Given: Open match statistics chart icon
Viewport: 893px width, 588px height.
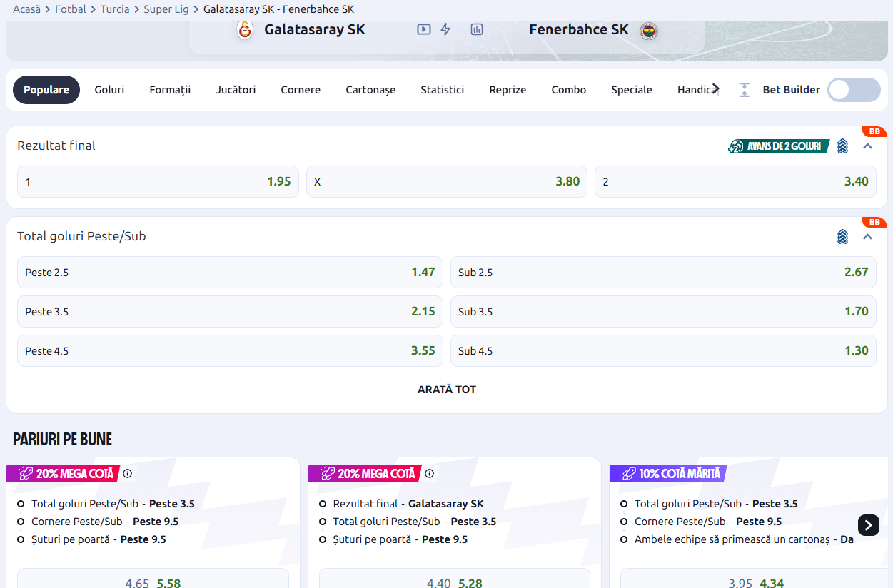Looking at the screenshot, I should click(x=477, y=29).
